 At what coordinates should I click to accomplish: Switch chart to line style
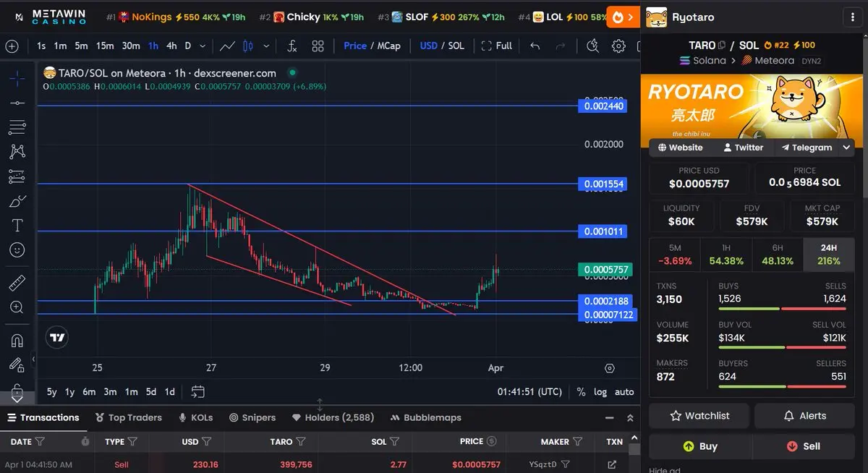coord(227,46)
